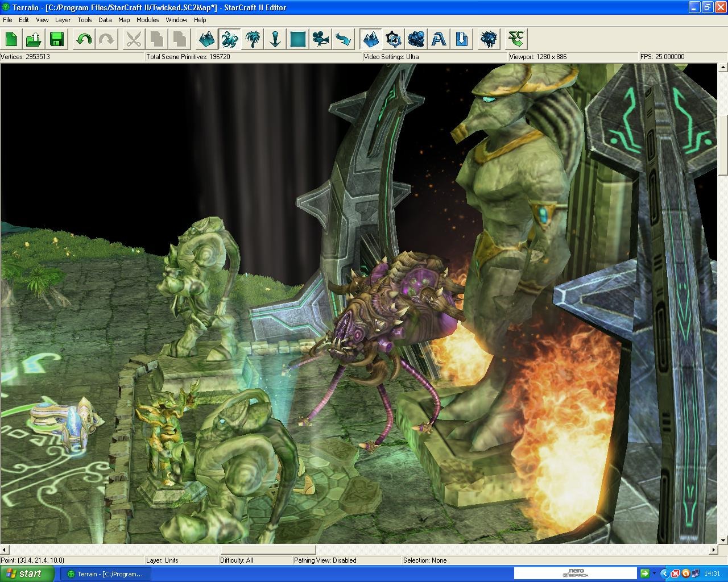Viewport: 728px width, 582px height.
Task: Open the Windows start menu
Action: tap(27, 573)
